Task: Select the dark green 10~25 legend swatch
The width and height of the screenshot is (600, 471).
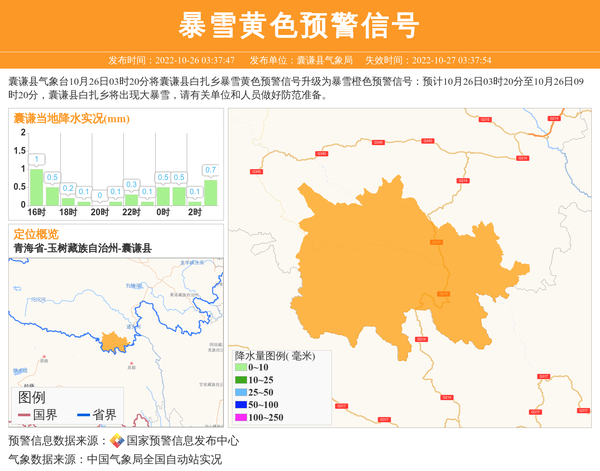Action: coord(240,380)
